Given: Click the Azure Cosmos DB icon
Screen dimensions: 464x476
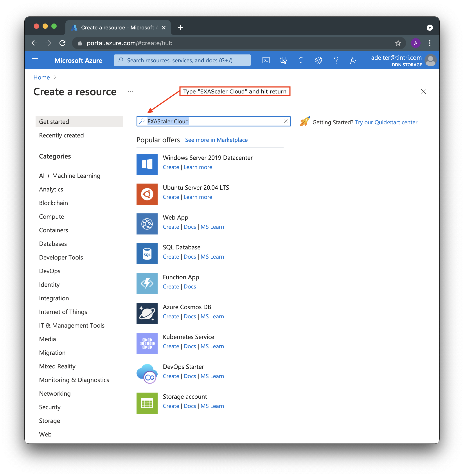Looking at the screenshot, I should (147, 314).
